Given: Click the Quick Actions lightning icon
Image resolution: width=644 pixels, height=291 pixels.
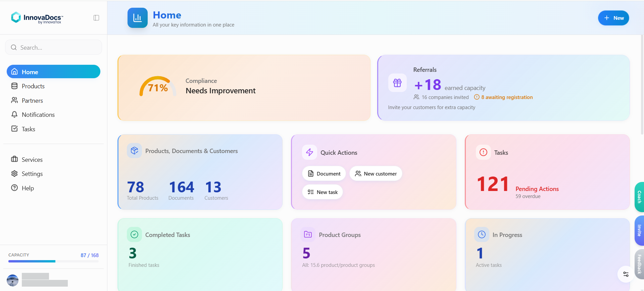Looking at the screenshot, I should coord(309,152).
